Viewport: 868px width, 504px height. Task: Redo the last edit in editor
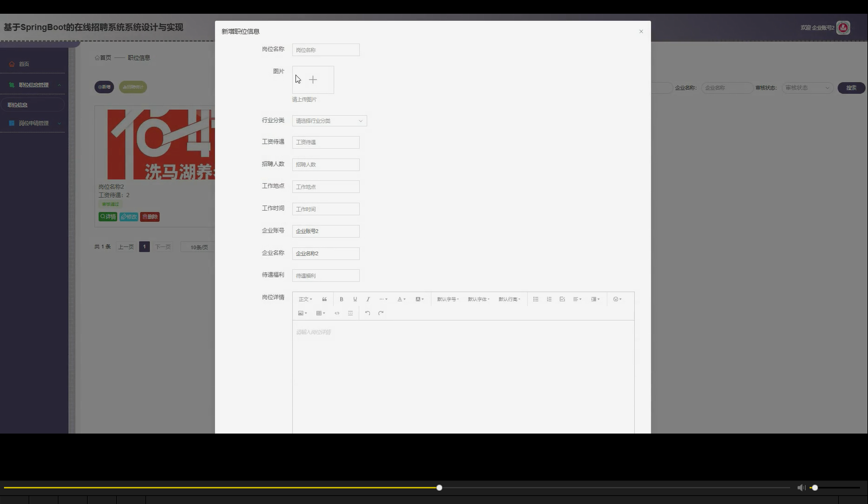[381, 313]
